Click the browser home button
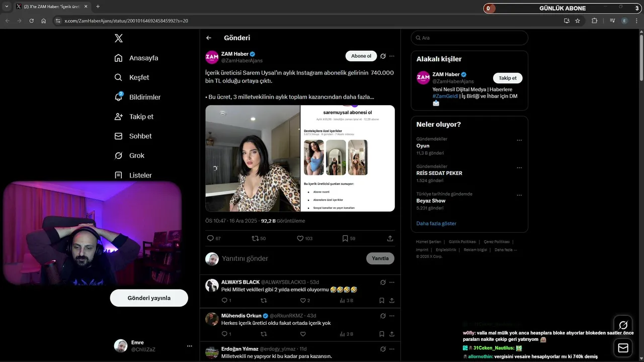Viewport: 644px width, 362px height. pyautogui.click(x=44, y=21)
